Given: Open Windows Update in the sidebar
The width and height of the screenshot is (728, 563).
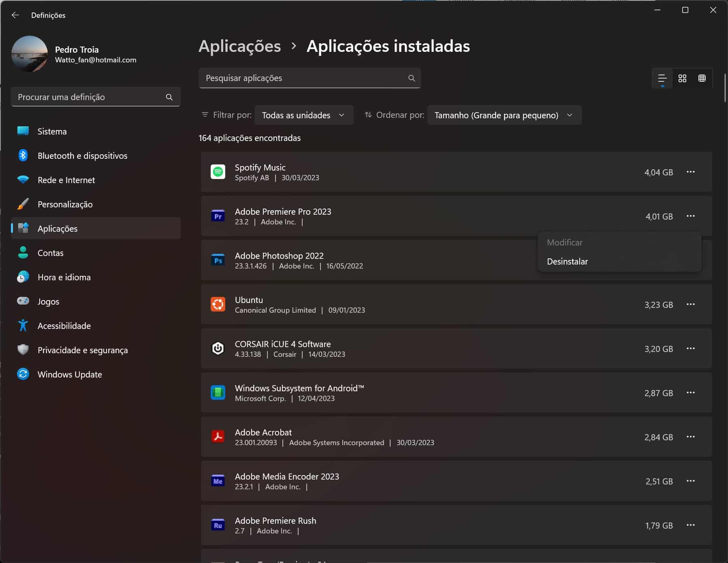Looking at the screenshot, I should (69, 374).
